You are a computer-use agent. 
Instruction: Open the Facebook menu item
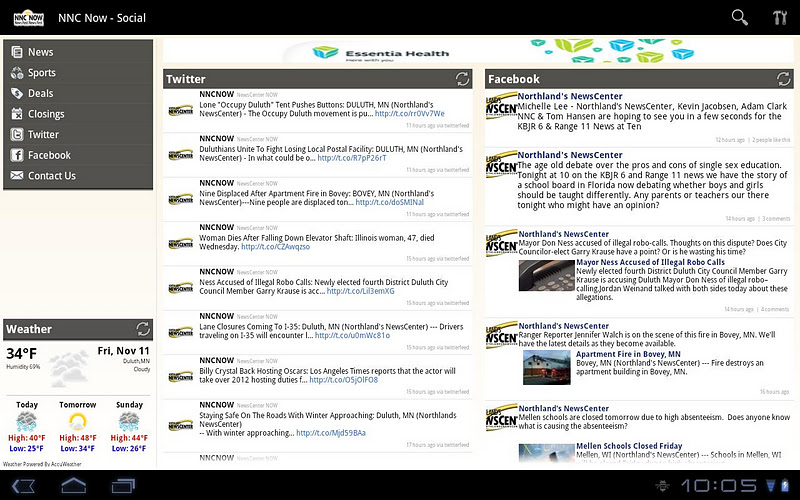78,155
